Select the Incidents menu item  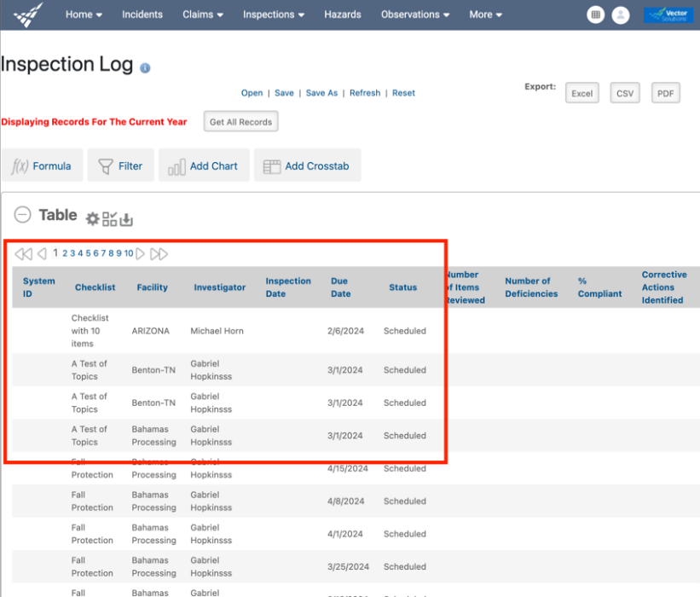tap(142, 14)
